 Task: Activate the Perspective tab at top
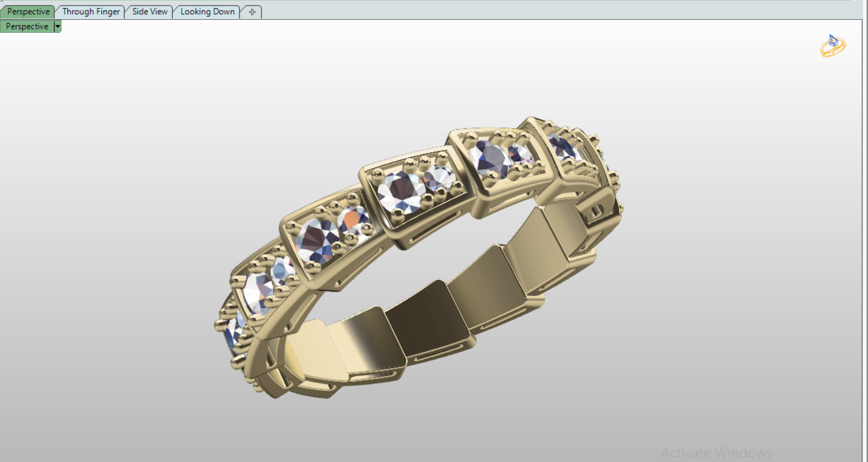click(28, 12)
